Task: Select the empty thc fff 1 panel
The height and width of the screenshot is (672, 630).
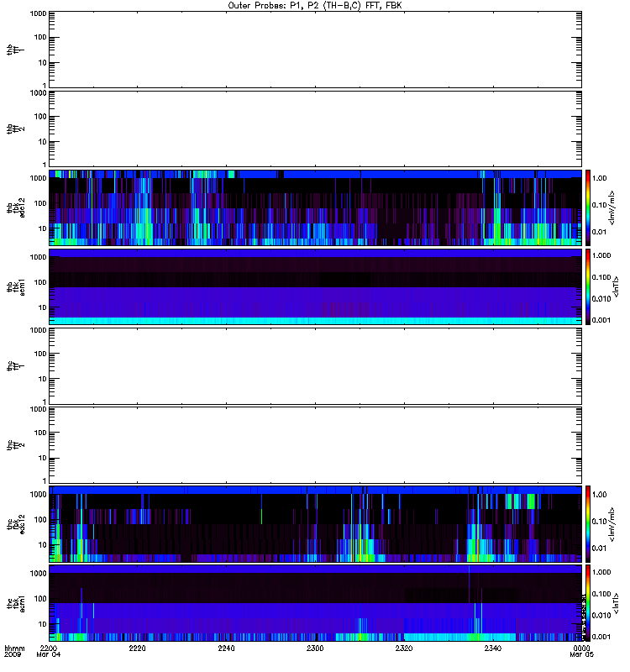Action: (x=315, y=366)
